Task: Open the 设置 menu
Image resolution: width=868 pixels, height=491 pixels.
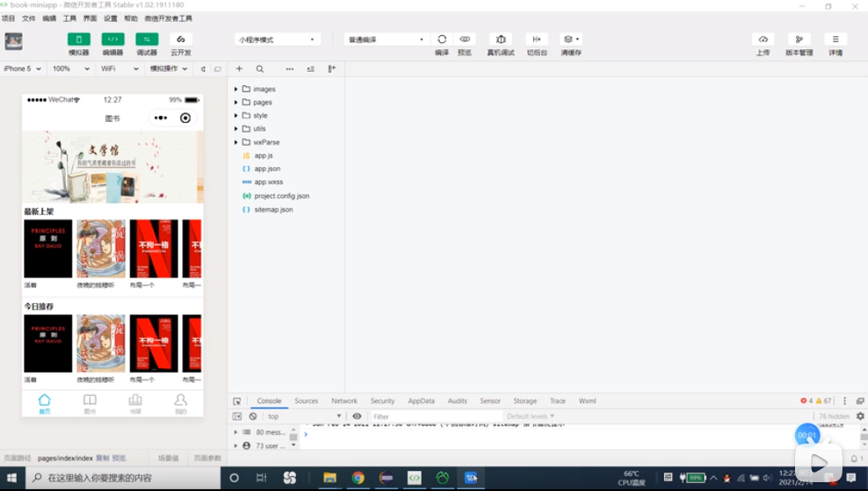Action: (x=111, y=18)
